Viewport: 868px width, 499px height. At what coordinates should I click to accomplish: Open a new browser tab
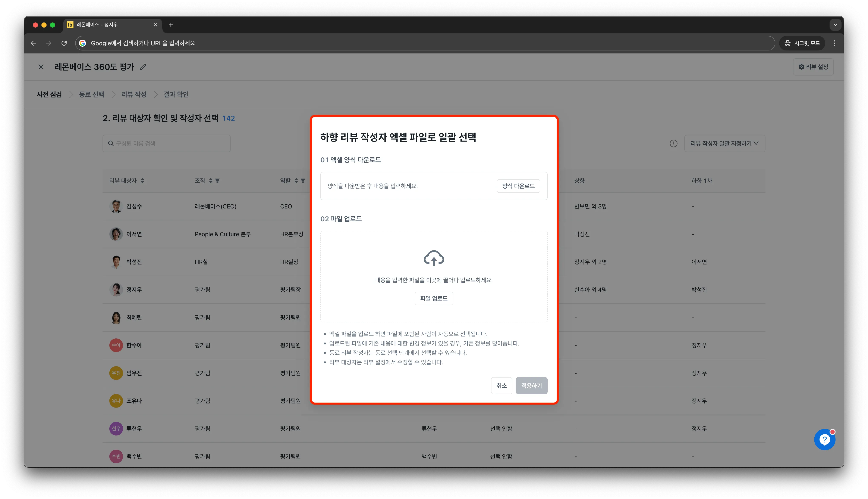tap(171, 25)
